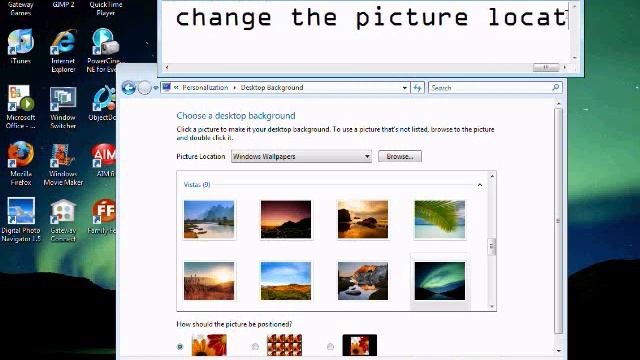The height and width of the screenshot is (360, 640).
Task: Choose the red sunset wallpaper thumbnail
Action: tap(286, 219)
